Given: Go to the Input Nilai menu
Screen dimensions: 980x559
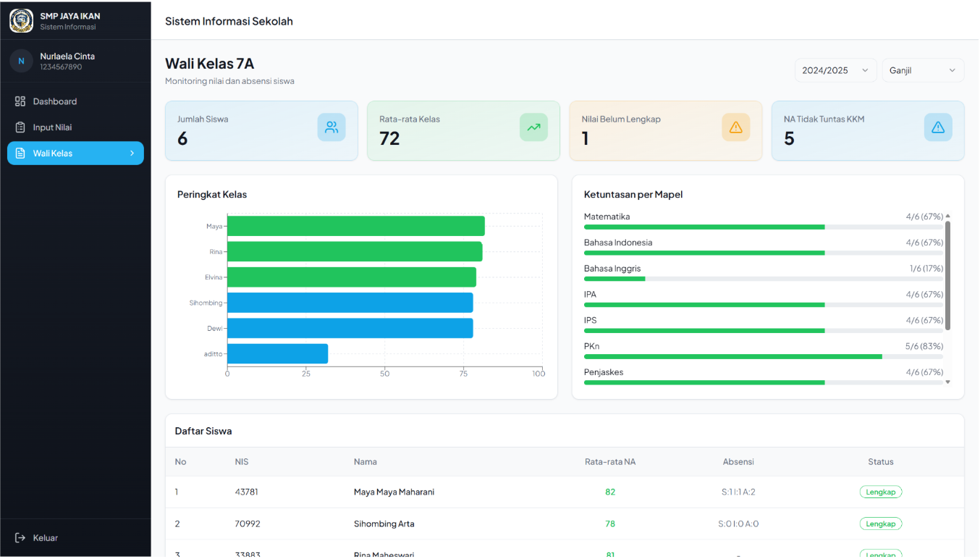Looking at the screenshot, I should 75,127.
